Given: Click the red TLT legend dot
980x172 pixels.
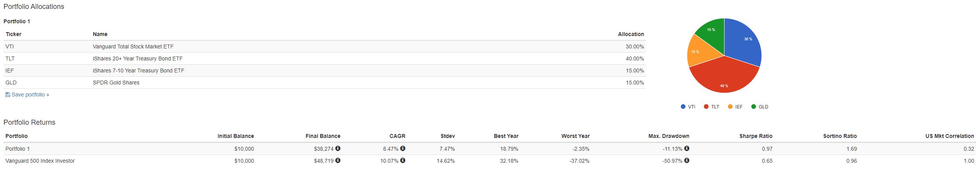Looking at the screenshot, I should [x=706, y=107].
